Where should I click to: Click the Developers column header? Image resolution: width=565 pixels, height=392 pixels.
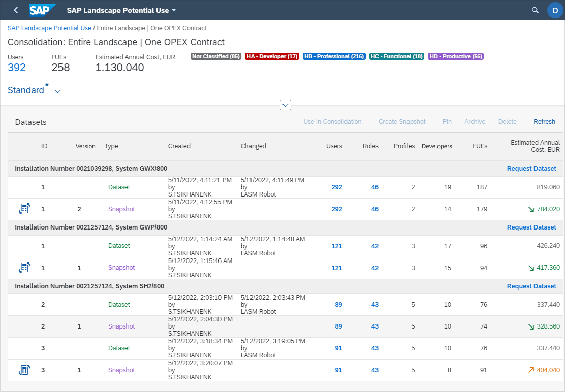pyautogui.click(x=437, y=146)
